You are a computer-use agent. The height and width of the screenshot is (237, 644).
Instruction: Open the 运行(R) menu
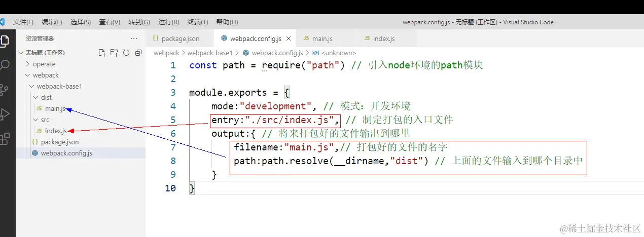[x=169, y=22]
